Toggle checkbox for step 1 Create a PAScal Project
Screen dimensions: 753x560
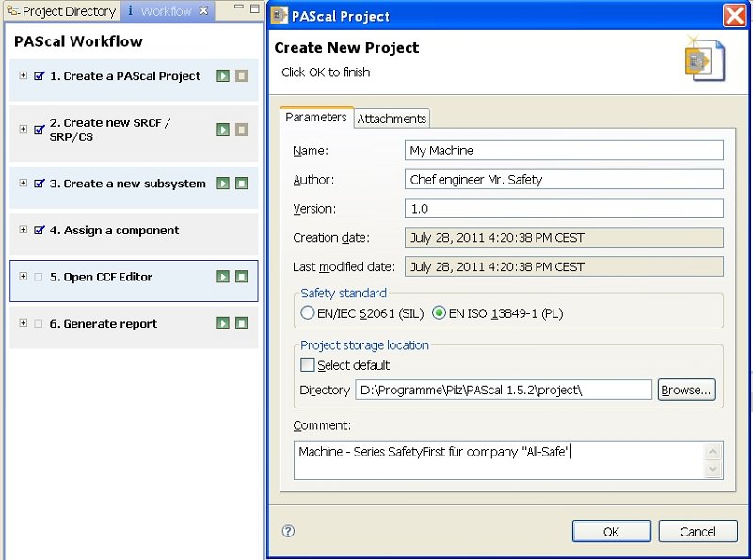point(40,76)
